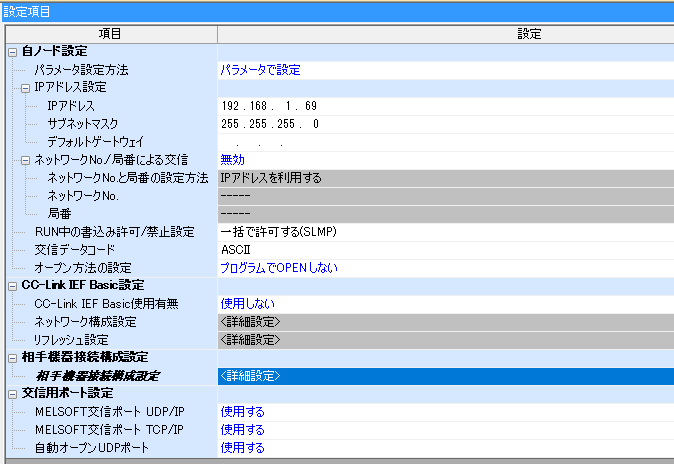
Task: Toggle CC-Link IEF Basic 使用しない value
Action: pos(247,304)
